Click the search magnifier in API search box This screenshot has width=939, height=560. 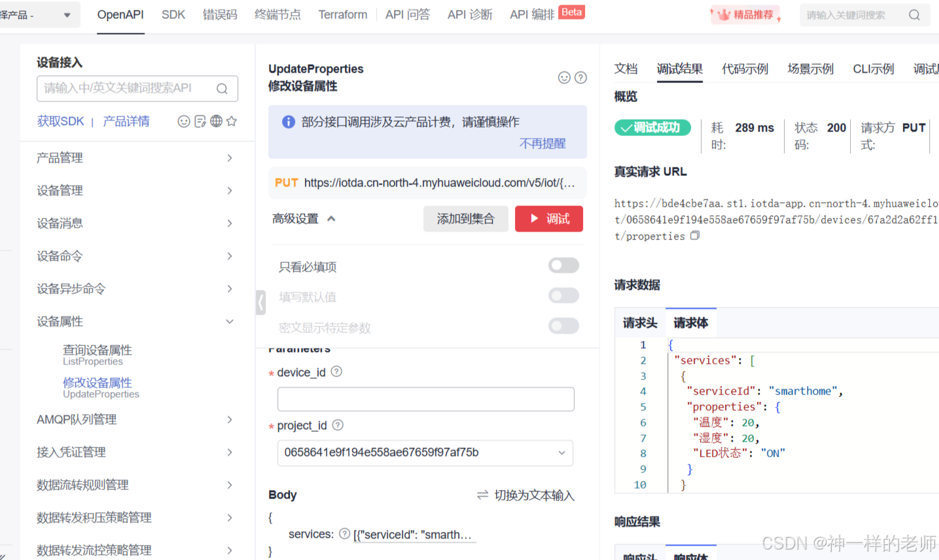click(222, 89)
